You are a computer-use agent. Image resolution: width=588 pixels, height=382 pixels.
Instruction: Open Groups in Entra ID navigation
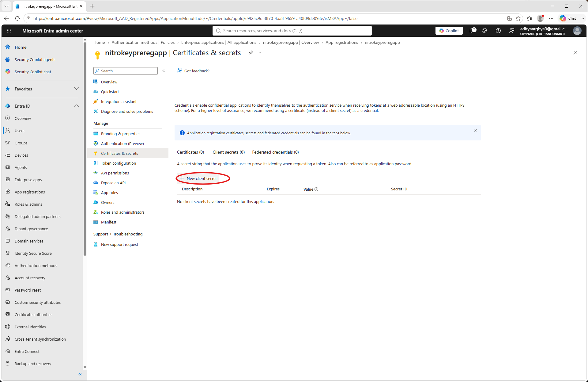pyautogui.click(x=21, y=143)
